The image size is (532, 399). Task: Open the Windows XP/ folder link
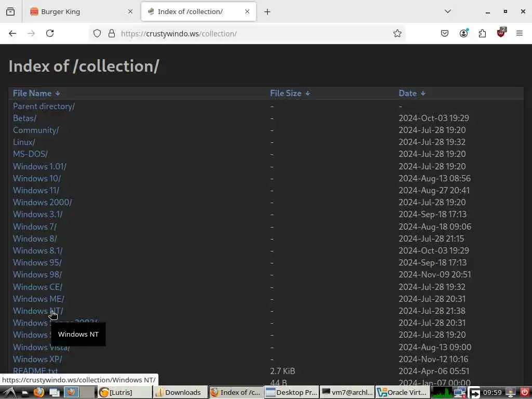tap(37, 360)
